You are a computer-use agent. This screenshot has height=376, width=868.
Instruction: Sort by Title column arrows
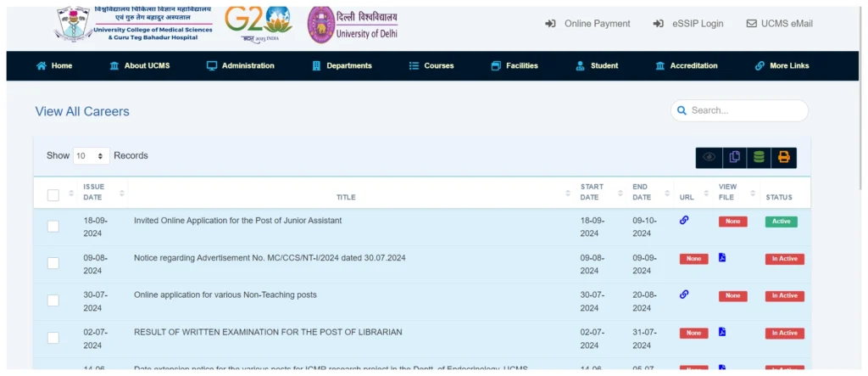[x=568, y=193]
